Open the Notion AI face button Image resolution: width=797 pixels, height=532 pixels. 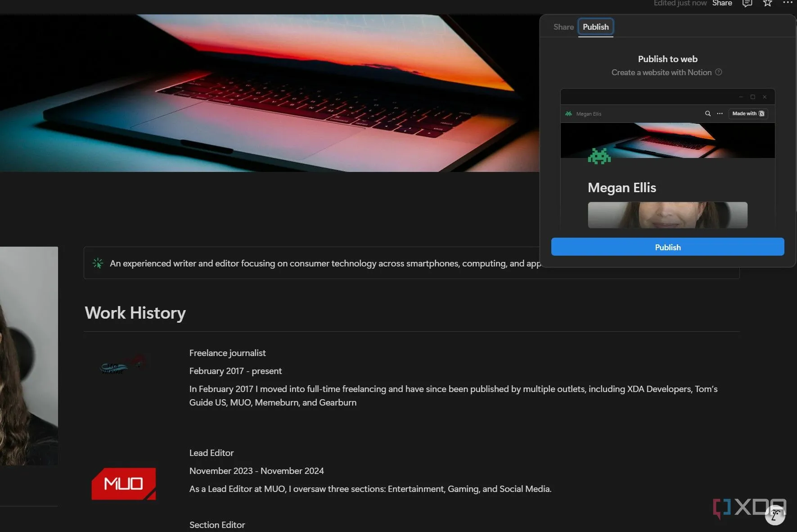coord(775,515)
